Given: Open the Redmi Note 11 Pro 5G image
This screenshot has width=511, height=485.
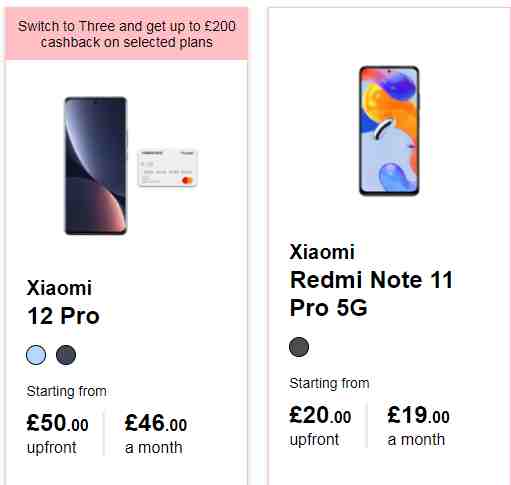Looking at the screenshot, I should pyautogui.click(x=389, y=131).
